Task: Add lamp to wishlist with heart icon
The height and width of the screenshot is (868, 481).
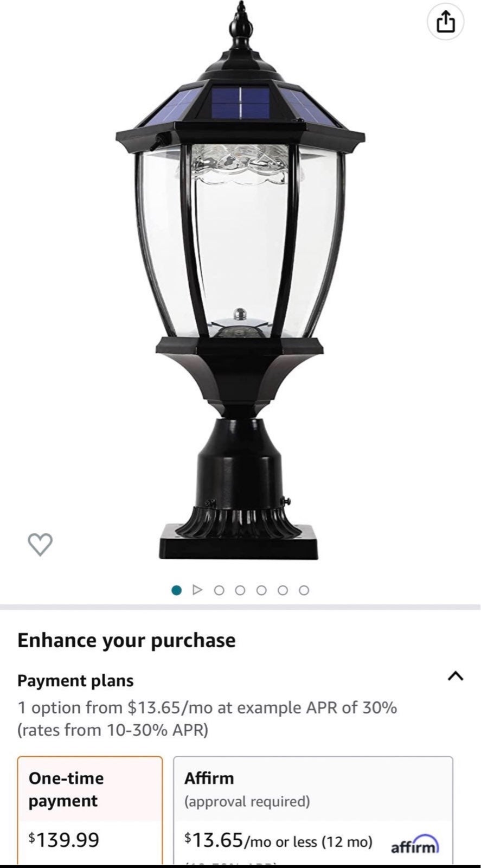Action: pyautogui.click(x=40, y=544)
